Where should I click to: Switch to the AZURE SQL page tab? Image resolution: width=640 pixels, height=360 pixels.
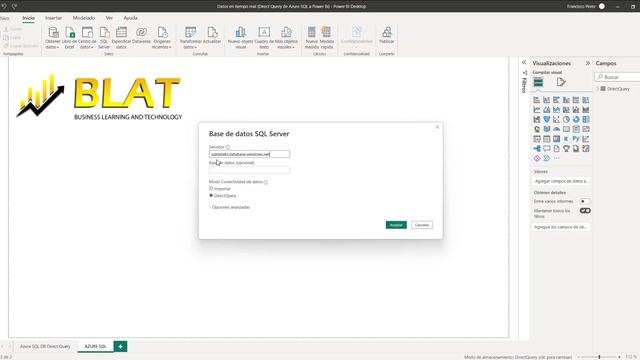pos(95,346)
